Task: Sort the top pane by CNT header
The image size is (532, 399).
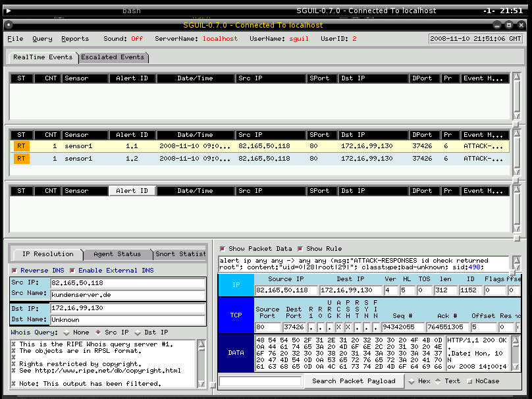Action: [x=47, y=78]
